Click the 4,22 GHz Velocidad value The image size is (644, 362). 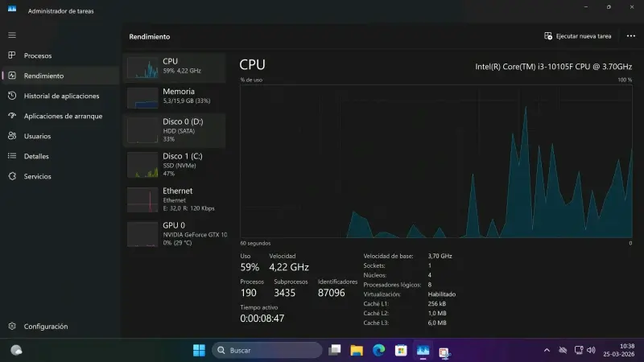coord(289,267)
